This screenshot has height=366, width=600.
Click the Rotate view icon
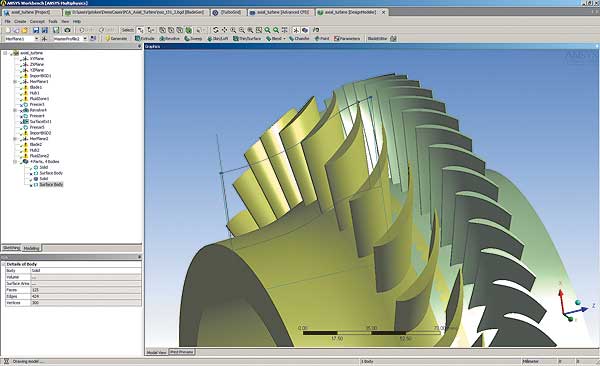coord(215,30)
